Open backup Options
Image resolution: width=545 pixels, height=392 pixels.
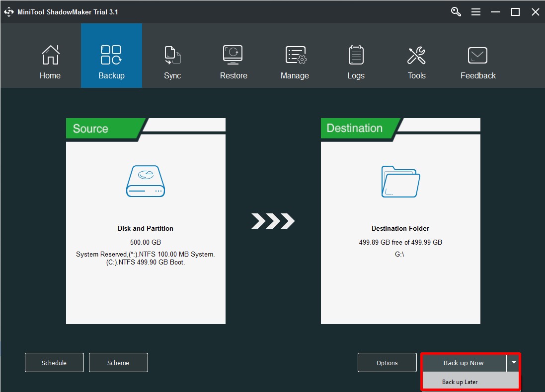click(x=387, y=362)
